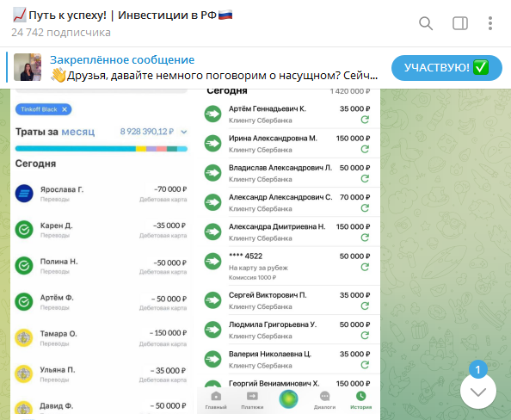Click the Комиссия 1000 ₽ note

(252, 278)
